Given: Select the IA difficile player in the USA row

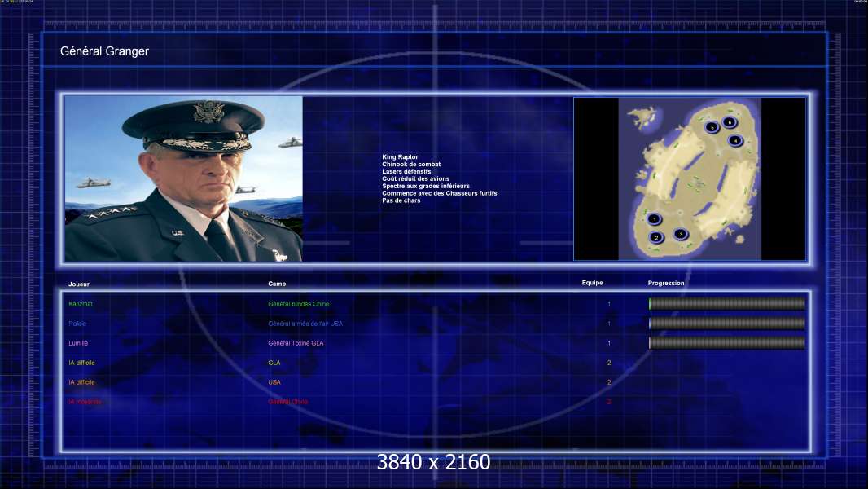Looking at the screenshot, I should [82, 382].
